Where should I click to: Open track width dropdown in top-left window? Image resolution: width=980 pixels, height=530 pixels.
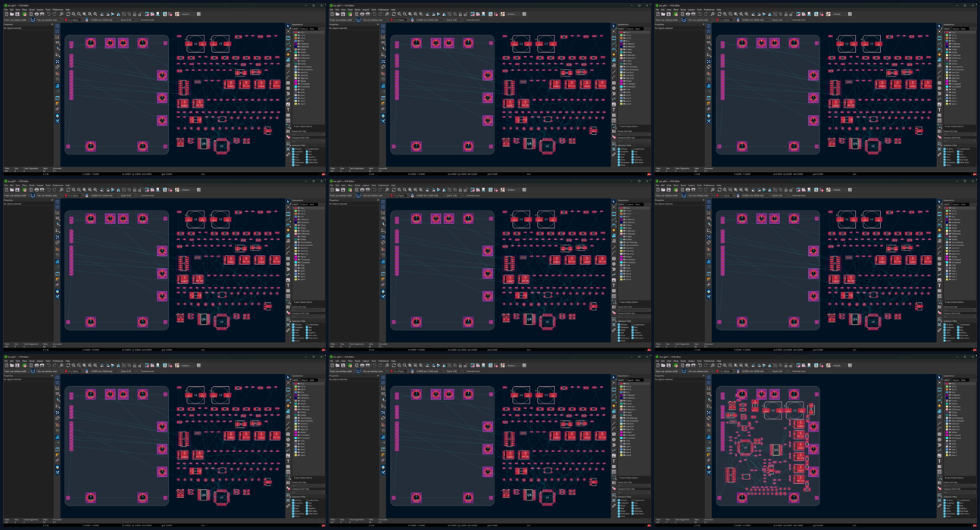pos(17,20)
